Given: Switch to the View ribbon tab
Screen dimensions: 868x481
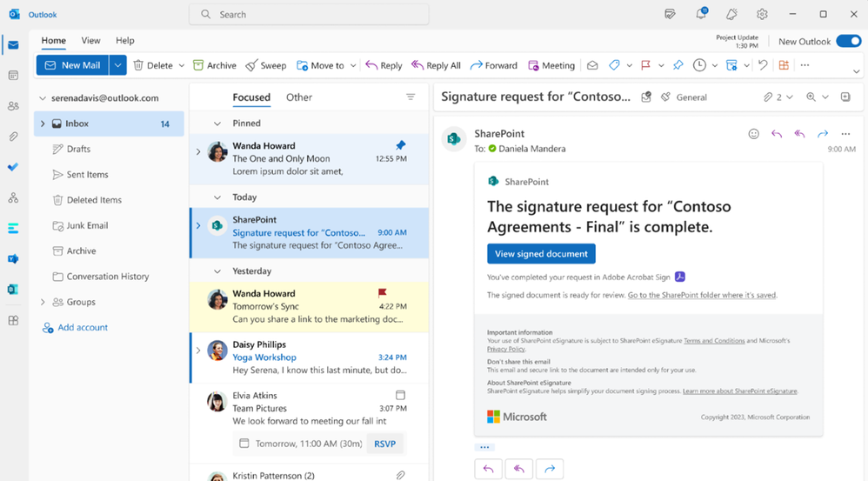Looking at the screenshot, I should tap(90, 40).
